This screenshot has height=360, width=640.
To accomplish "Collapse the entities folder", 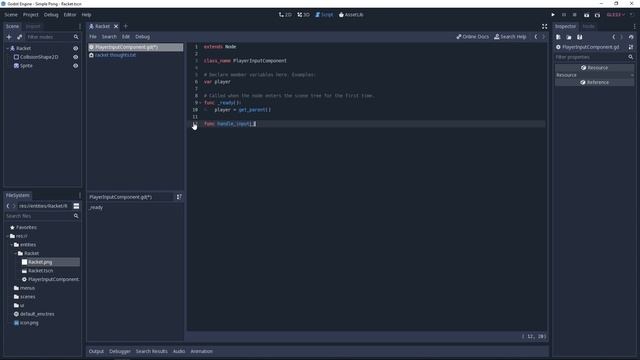I will pyautogui.click(x=11, y=245).
